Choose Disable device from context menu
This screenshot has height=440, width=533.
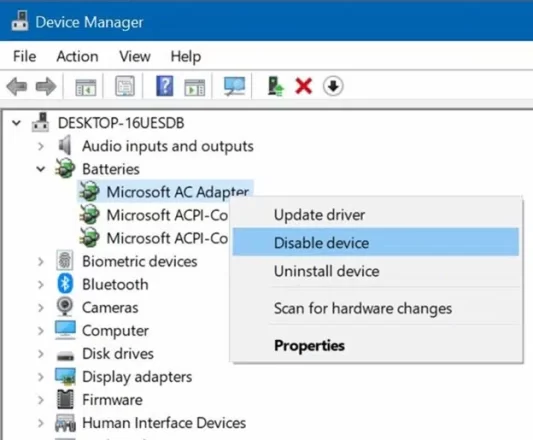click(376, 242)
